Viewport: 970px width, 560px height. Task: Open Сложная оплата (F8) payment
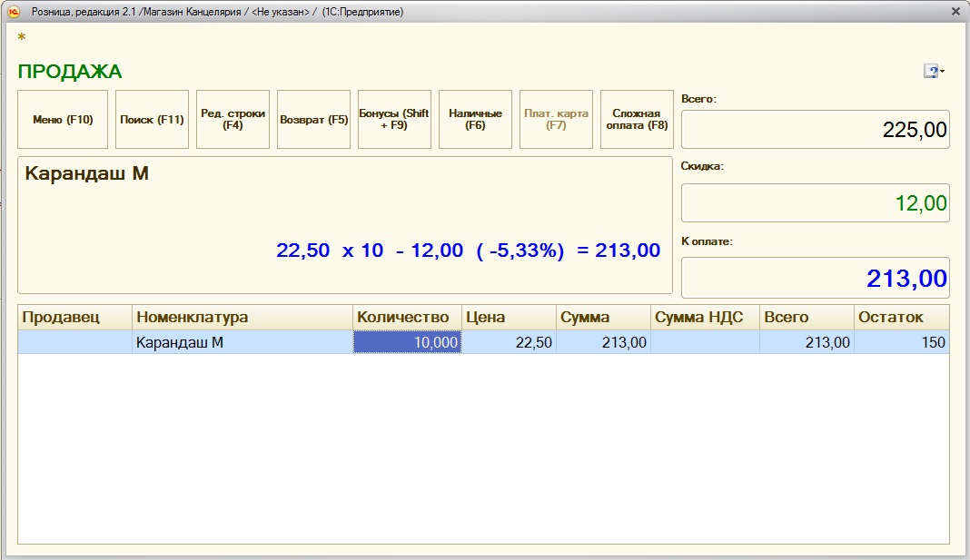point(637,119)
